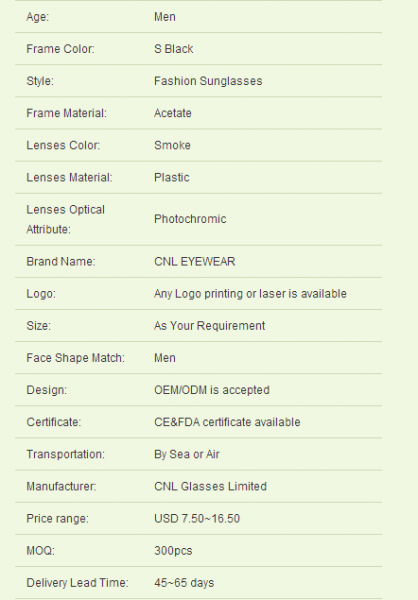Screen dimensions: 418x600
Task: Click the Transportation label
Action: 65,455
